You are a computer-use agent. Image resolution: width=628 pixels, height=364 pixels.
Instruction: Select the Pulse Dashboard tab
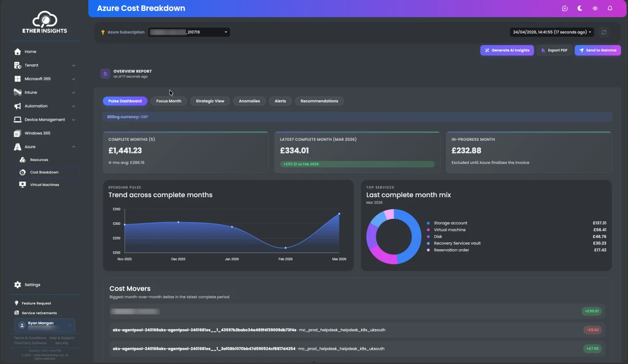point(125,101)
